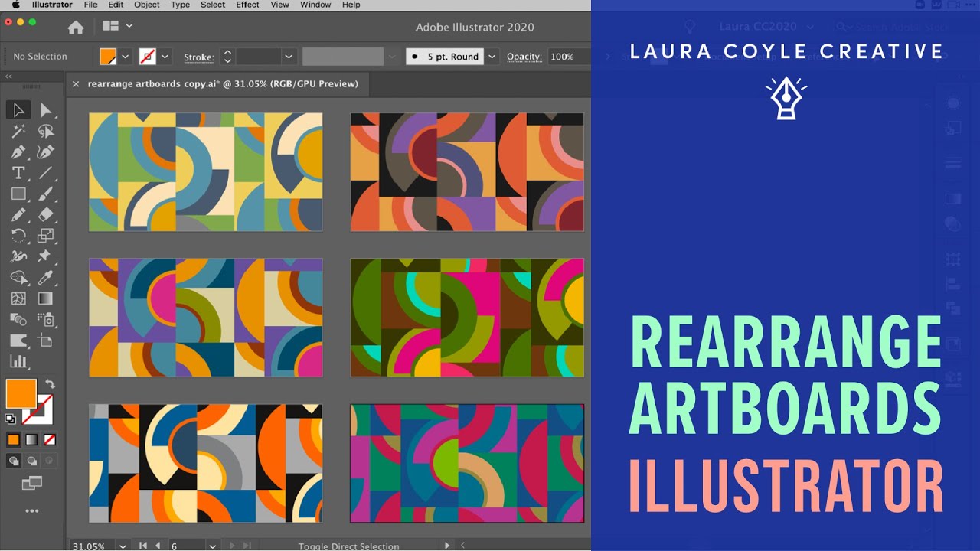The width and height of the screenshot is (980, 551).
Task: Choose the Rotate tool
Action: (x=18, y=235)
